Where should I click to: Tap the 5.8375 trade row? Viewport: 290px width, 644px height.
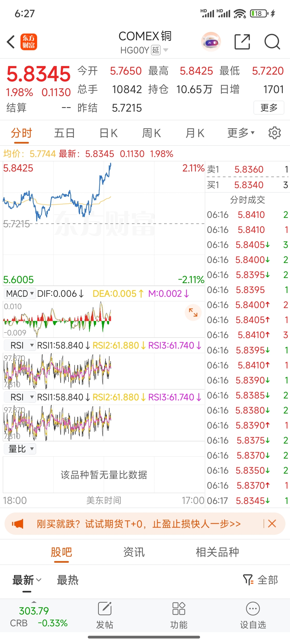(x=247, y=440)
